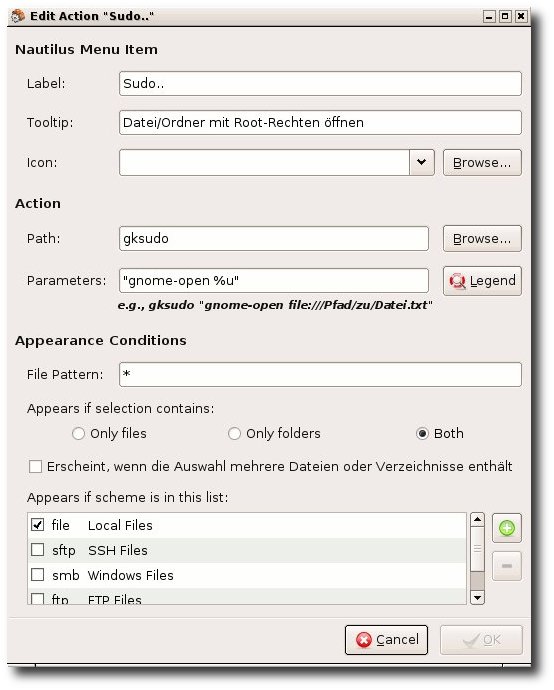Screen dimensions: 554x690
Task: Select the Only folders radio option
Action: click(234, 434)
